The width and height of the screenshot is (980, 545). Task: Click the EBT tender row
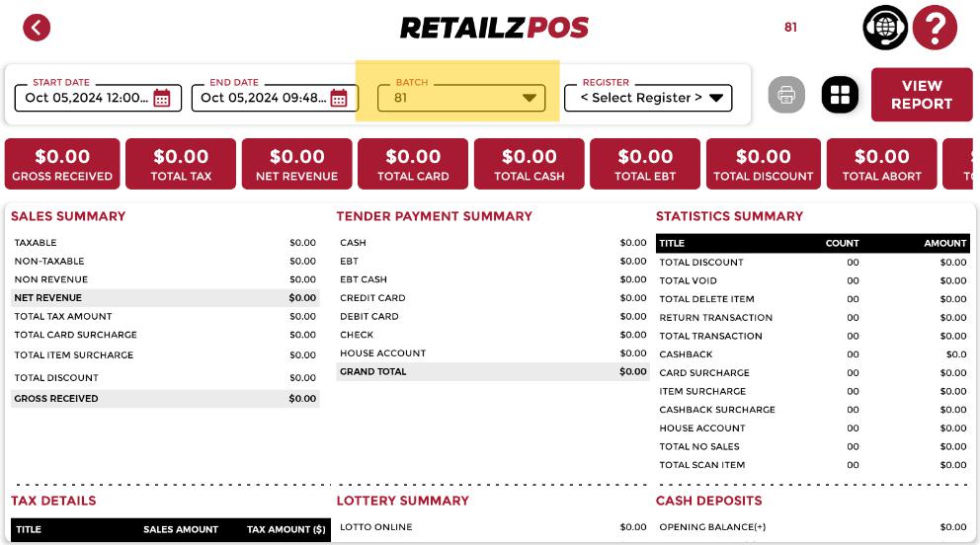(x=493, y=261)
